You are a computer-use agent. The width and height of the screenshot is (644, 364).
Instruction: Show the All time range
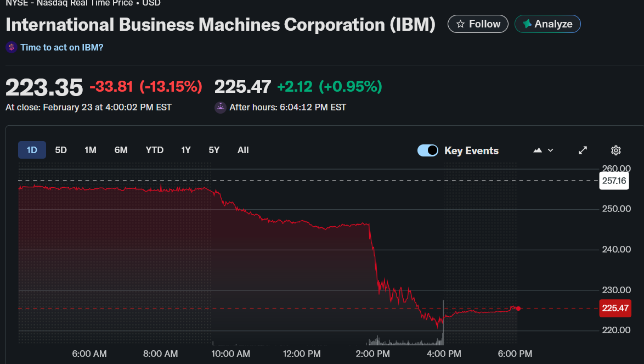coord(243,150)
